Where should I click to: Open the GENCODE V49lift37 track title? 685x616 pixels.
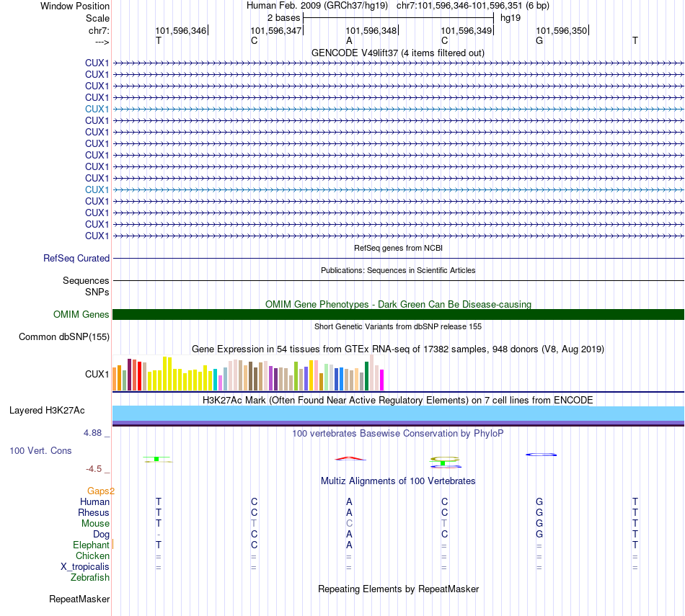(x=398, y=53)
